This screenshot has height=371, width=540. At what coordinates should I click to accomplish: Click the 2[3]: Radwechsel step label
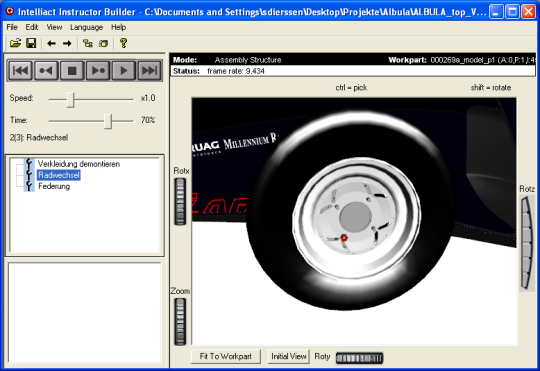pos(39,137)
